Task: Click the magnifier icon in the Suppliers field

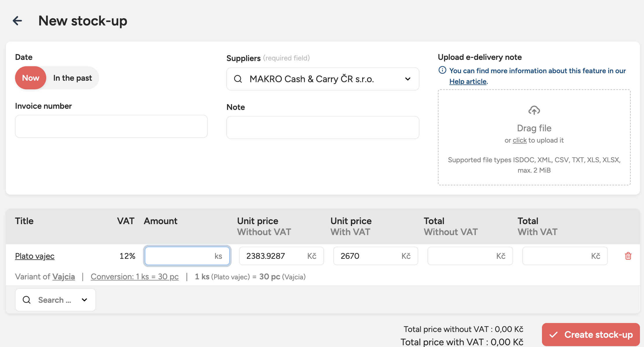Action: click(238, 79)
